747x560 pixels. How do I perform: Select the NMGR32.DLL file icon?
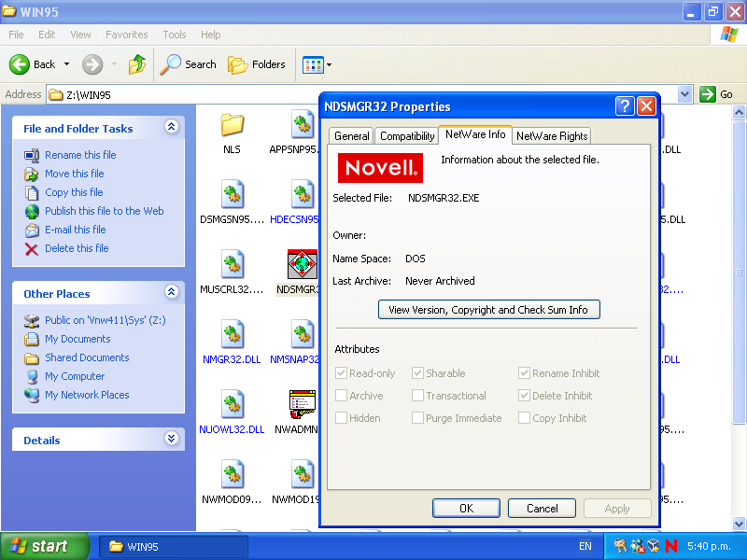coord(232,334)
